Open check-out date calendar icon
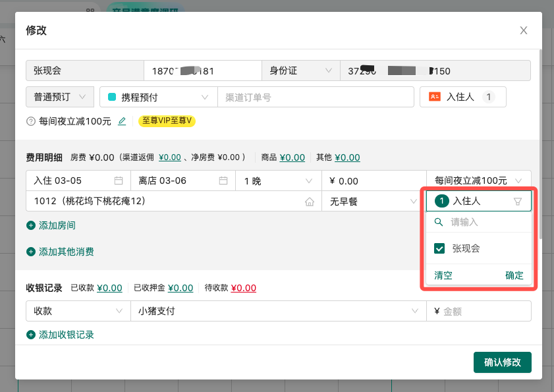The width and height of the screenshot is (554, 392). (223, 181)
